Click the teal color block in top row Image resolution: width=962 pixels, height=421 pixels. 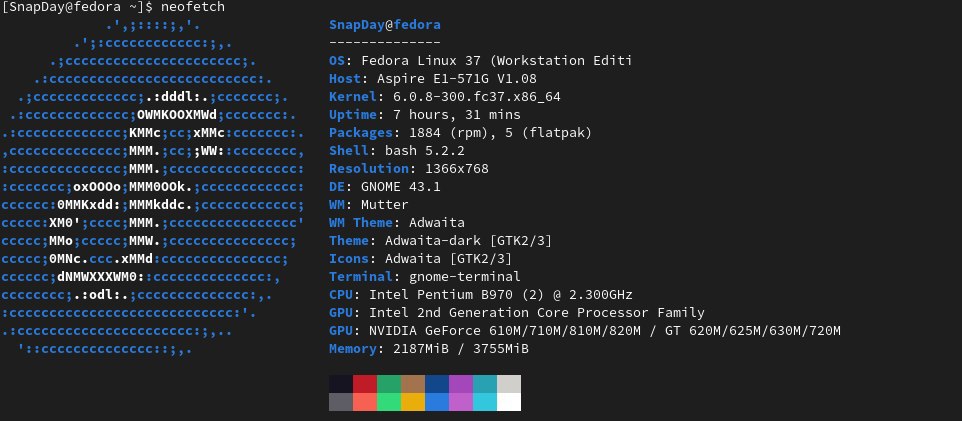(x=485, y=384)
